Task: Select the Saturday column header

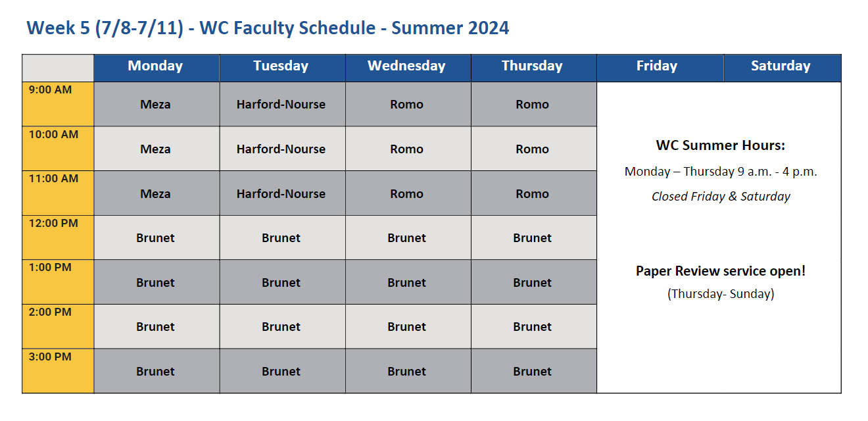Action: tap(781, 66)
